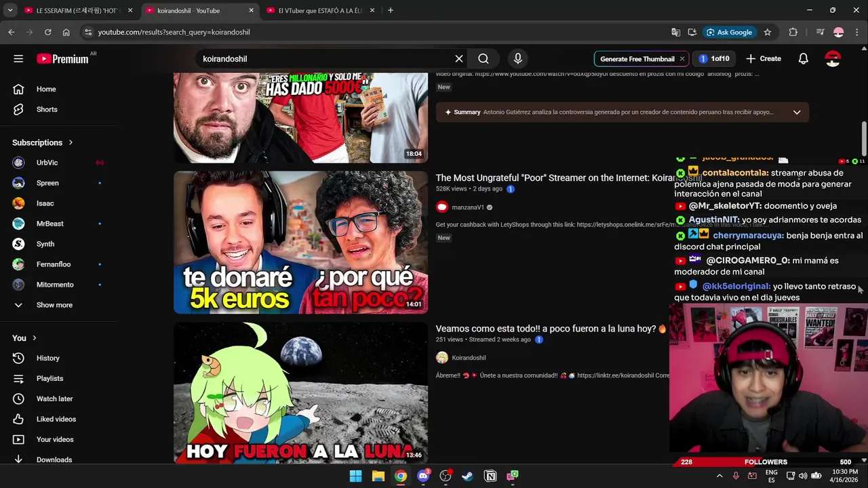Image resolution: width=868 pixels, height=488 pixels.
Task: Open the 1of10 extension button
Action: pos(714,59)
